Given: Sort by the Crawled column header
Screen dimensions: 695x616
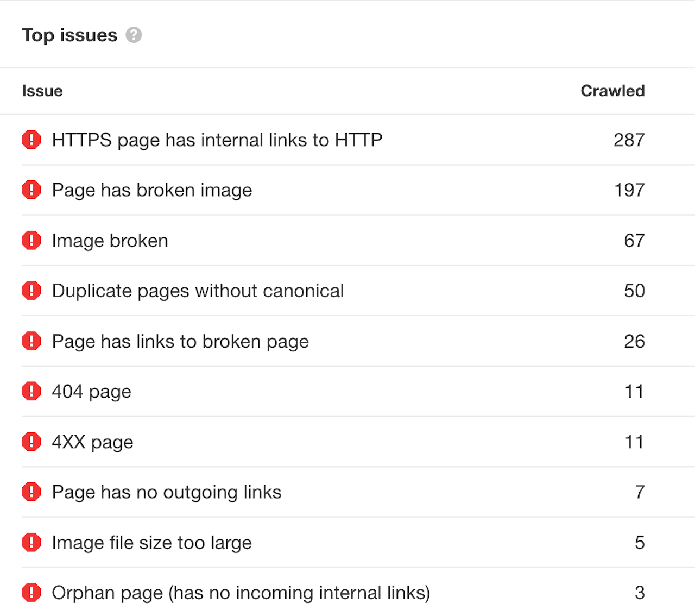Looking at the screenshot, I should click(x=612, y=91).
